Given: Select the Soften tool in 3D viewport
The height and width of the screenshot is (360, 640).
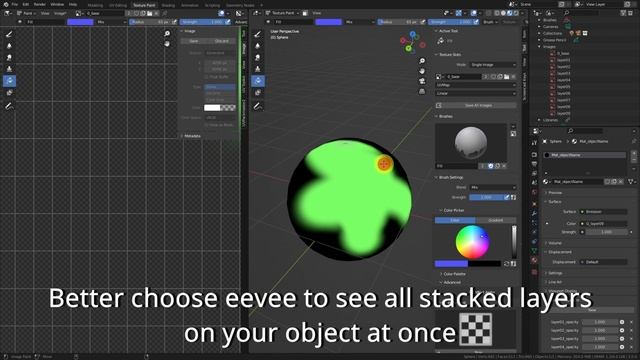Looking at the screenshot, I should [x=258, y=46].
